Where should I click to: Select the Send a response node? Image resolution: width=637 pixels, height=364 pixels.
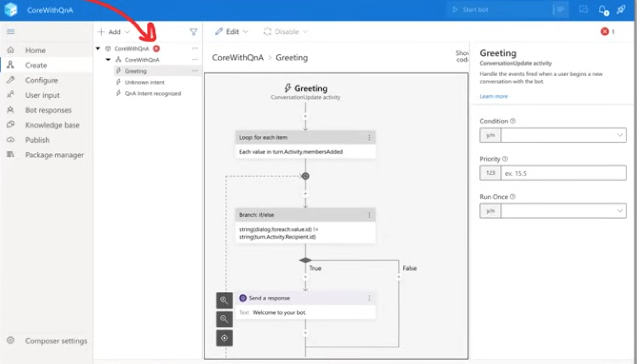tap(305, 305)
